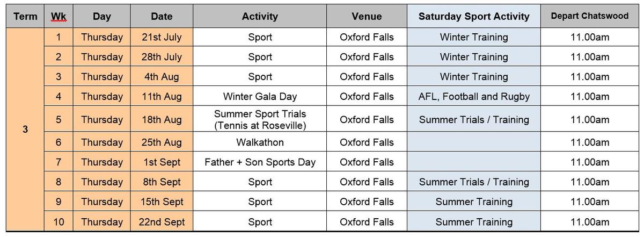Click the 15th Sept date cell
Image resolution: width=644 pixels, height=237 pixels.
(162, 202)
